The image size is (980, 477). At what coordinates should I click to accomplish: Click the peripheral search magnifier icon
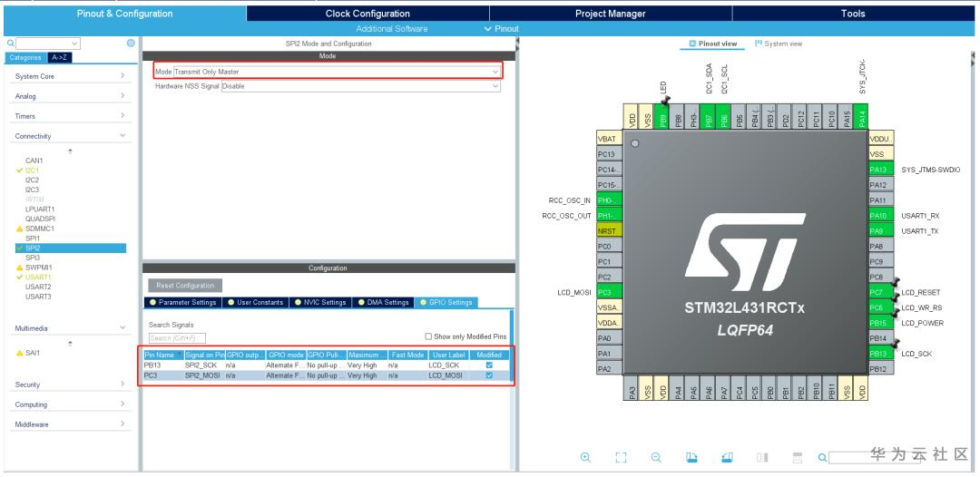(x=11, y=44)
